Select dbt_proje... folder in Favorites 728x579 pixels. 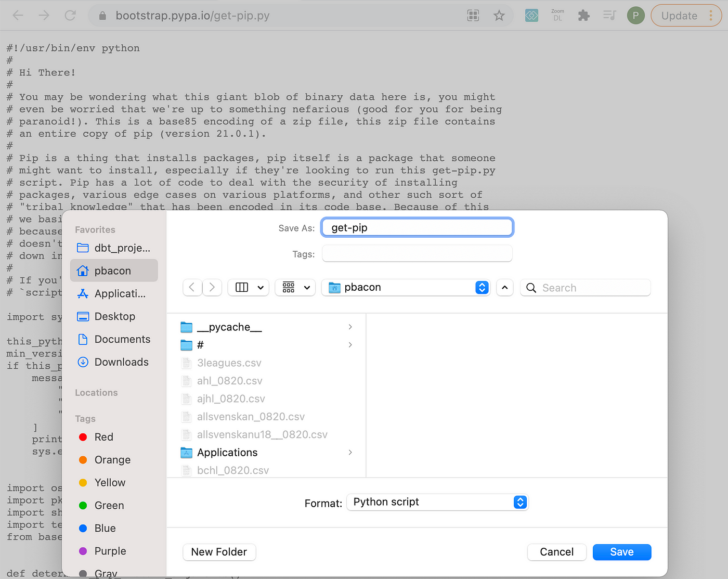[114, 248]
